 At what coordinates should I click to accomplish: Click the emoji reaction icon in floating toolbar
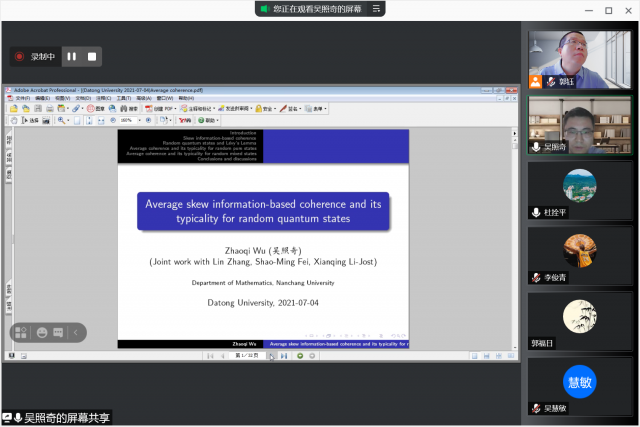(x=41, y=332)
